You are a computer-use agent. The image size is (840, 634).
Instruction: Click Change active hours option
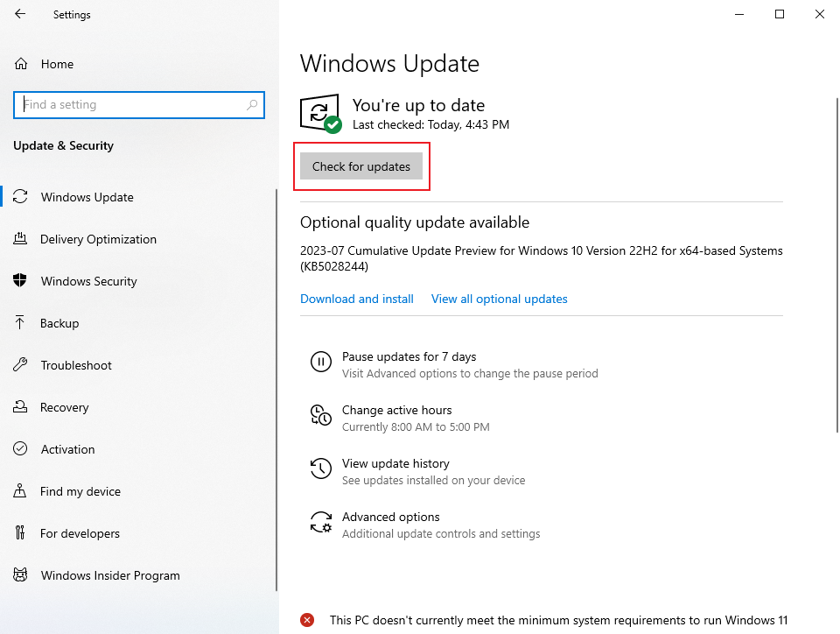coord(397,410)
